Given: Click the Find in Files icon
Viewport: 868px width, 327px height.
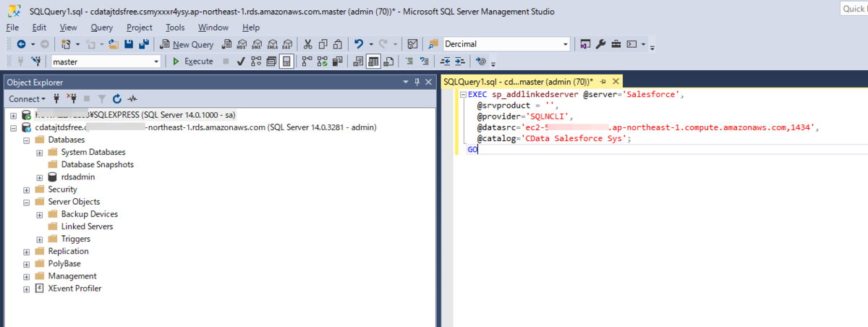Looking at the screenshot, I should tap(433, 44).
